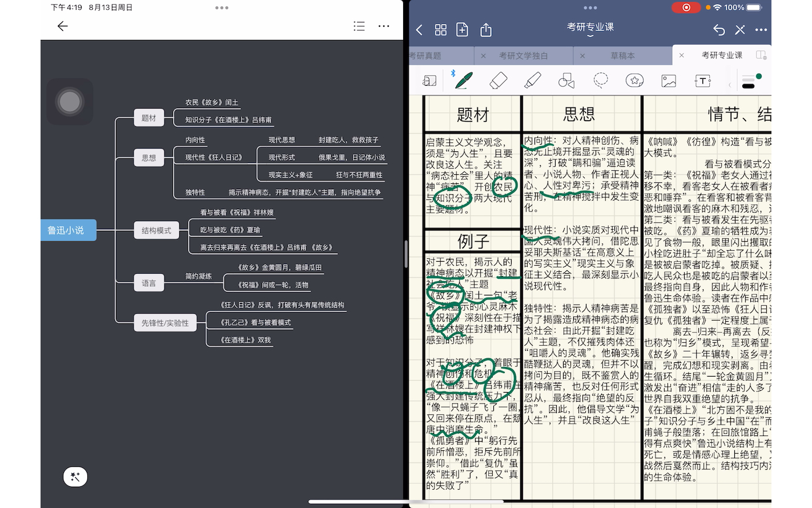
Task: Add a new page to notebook
Action: point(463,30)
